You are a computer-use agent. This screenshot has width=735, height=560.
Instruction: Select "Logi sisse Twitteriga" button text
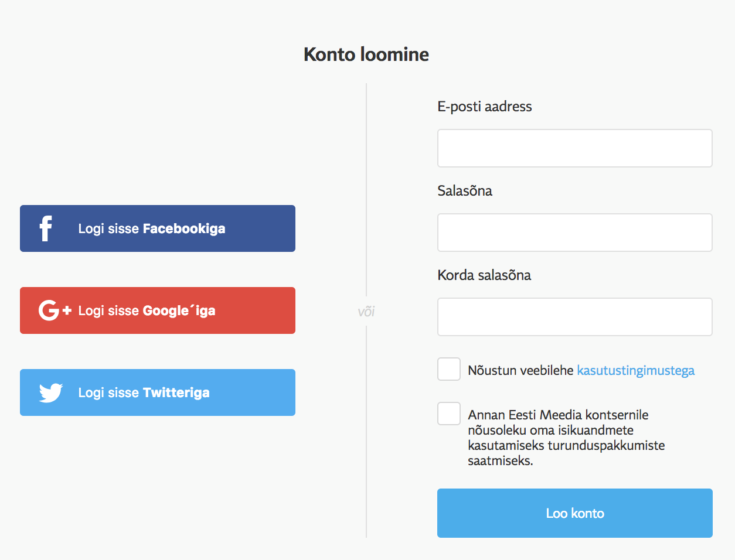[x=144, y=392]
